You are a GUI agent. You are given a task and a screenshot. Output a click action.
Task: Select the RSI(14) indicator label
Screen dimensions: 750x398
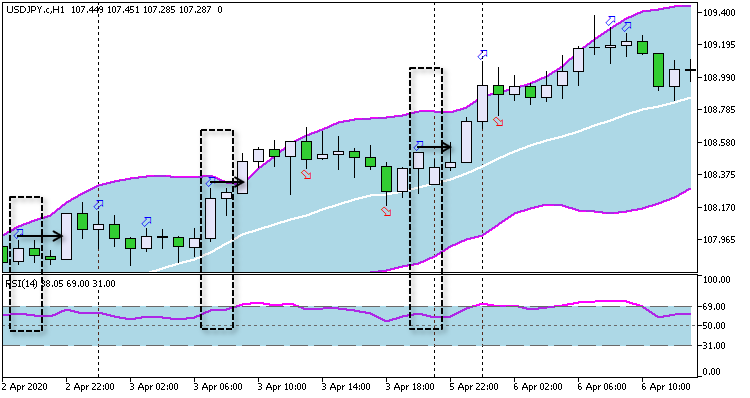[22, 284]
